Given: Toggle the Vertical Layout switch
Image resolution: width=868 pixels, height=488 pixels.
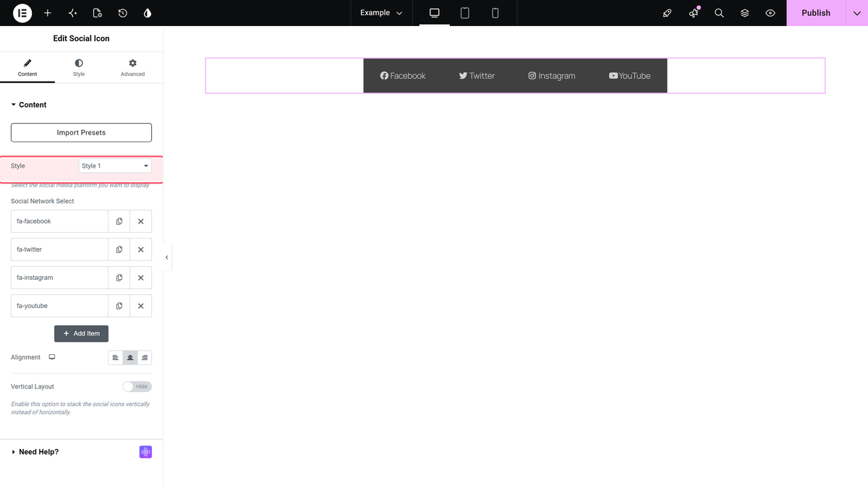Looking at the screenshot, I should [137, 387].
